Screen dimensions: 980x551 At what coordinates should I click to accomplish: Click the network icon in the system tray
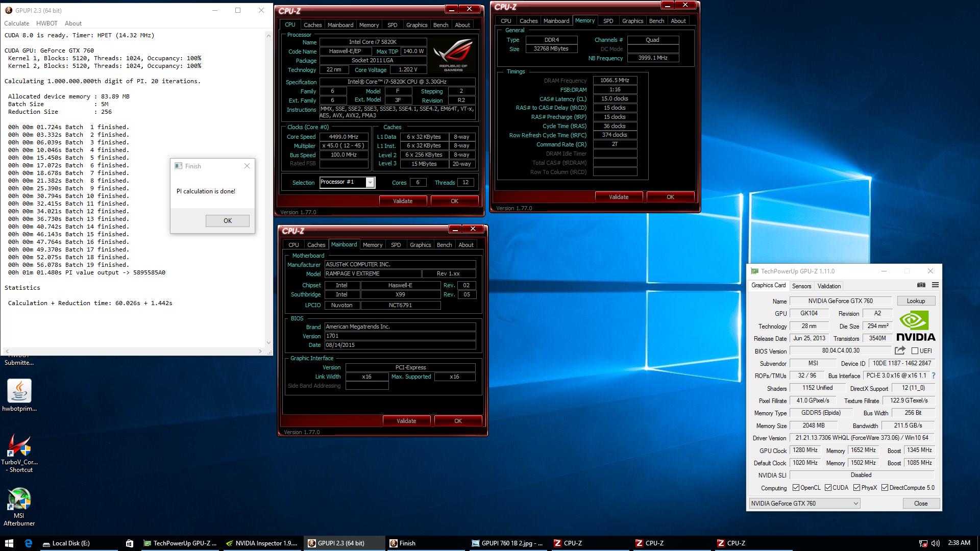923,543
